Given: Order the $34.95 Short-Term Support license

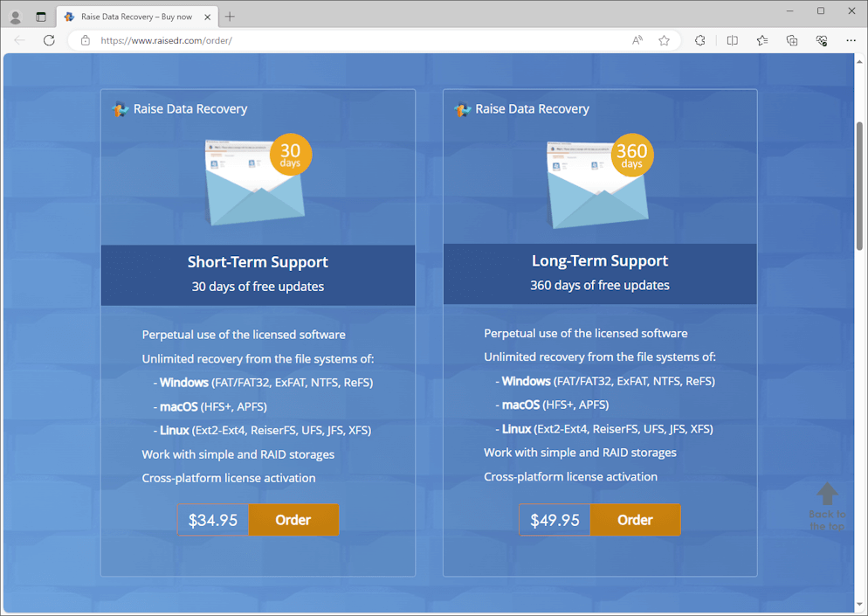Looking at the screenshot, I should pyautogui.click(x=293, y=520).
